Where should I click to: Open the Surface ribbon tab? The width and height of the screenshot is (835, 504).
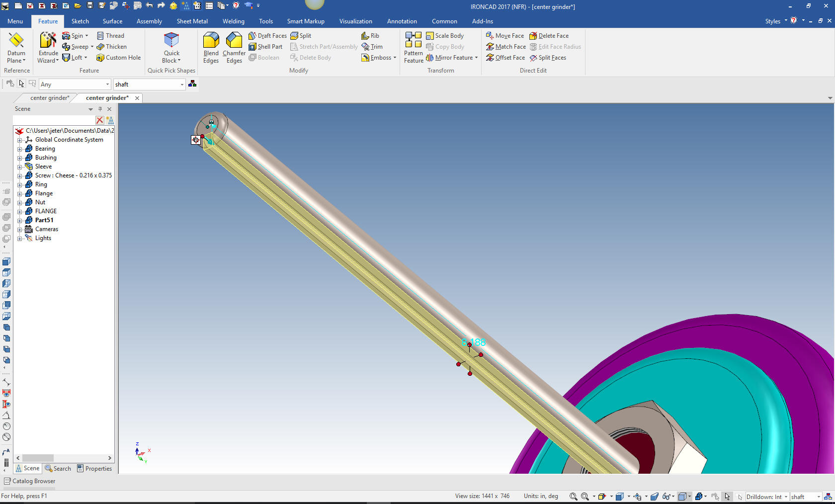pos(112,21)
